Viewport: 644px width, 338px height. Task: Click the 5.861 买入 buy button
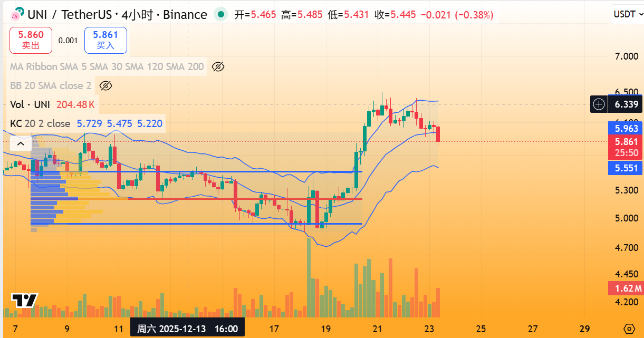(x=105, y=40)
